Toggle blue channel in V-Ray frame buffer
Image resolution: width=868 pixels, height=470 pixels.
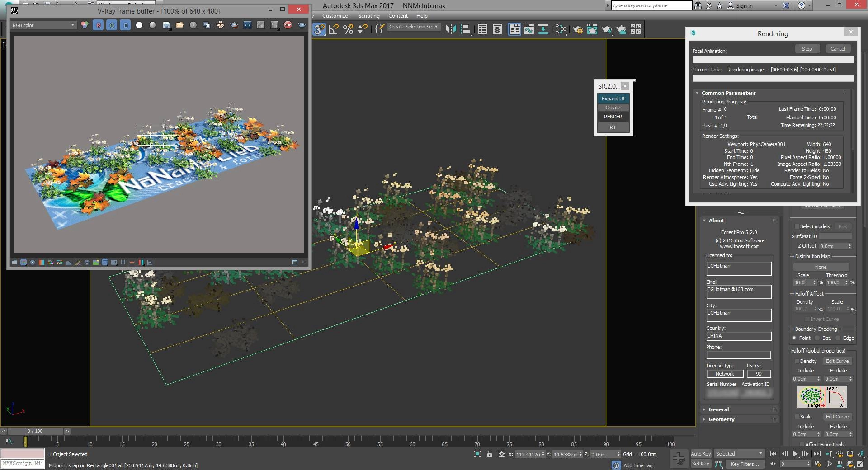tap(126, 25)
